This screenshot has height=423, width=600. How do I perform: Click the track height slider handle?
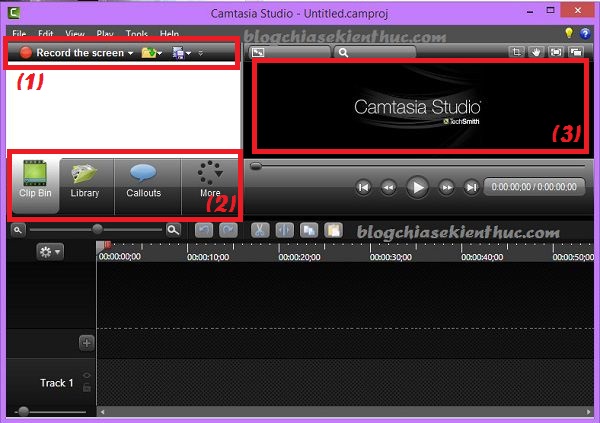coord(23,412)
